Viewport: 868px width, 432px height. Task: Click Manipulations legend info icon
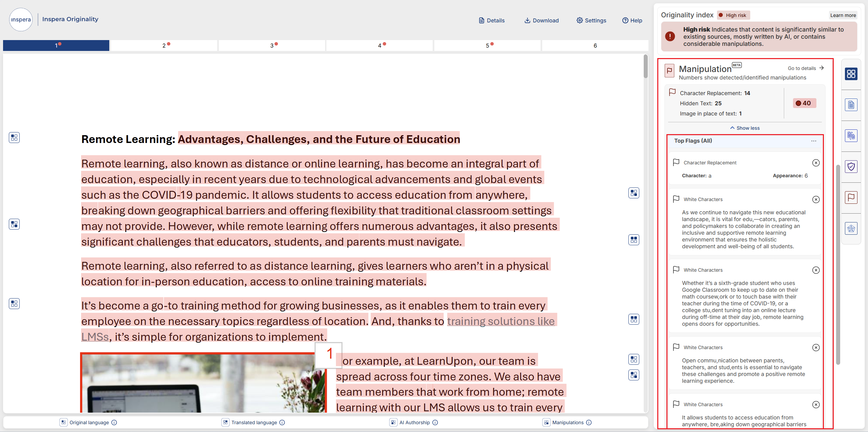[x=589, y=422]
